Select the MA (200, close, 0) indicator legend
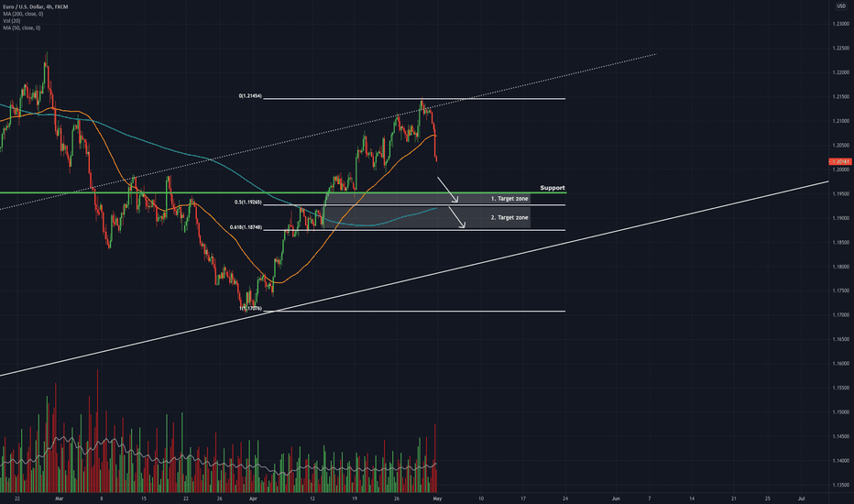This screenshot has width=854, height=504. point(23,14)
